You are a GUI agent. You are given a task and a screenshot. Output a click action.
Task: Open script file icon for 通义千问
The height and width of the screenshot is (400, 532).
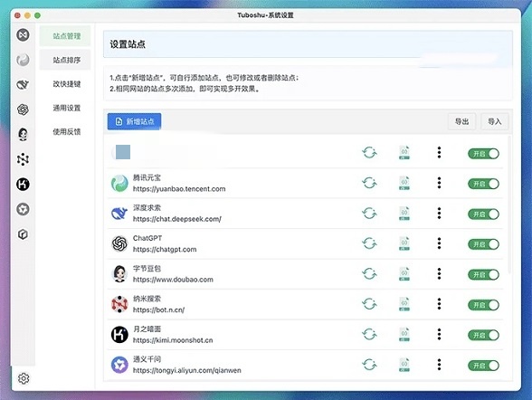point(404,365)
